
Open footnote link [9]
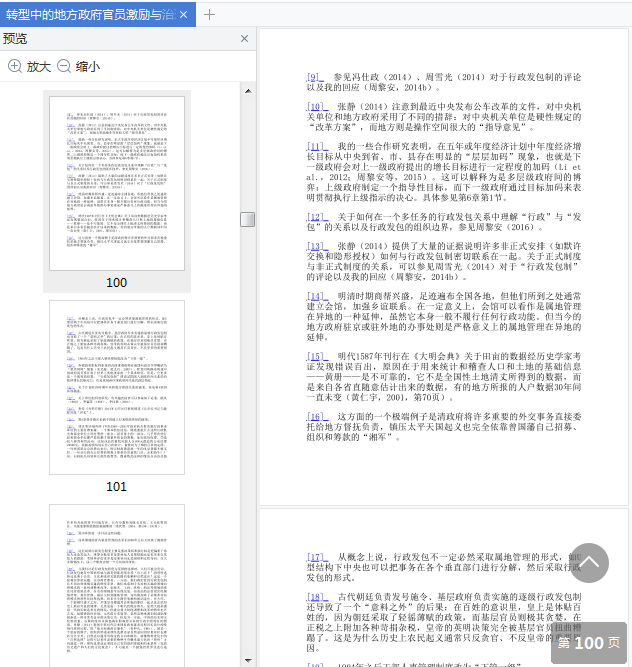pyautogui.click(x=315, y=77)
